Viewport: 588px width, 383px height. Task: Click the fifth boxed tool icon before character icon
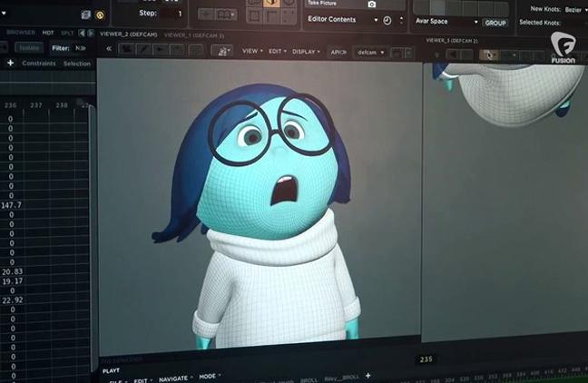(x=195, y=50)
